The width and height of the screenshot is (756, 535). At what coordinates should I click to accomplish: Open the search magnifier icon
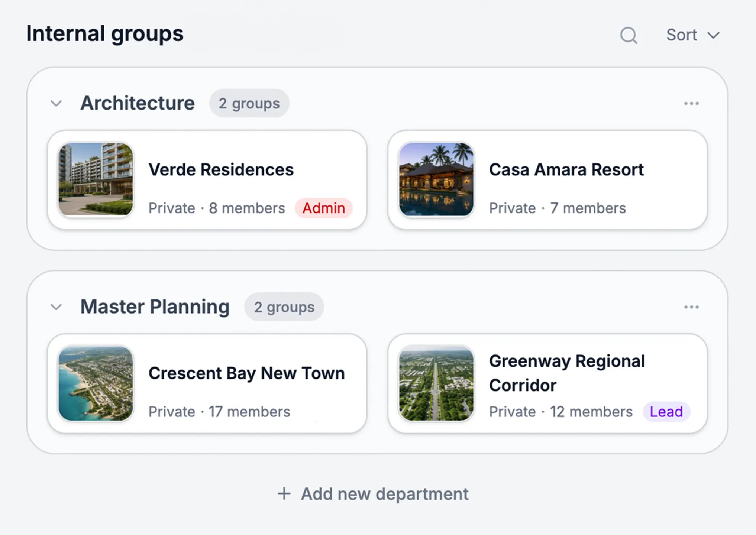[629, 35]
